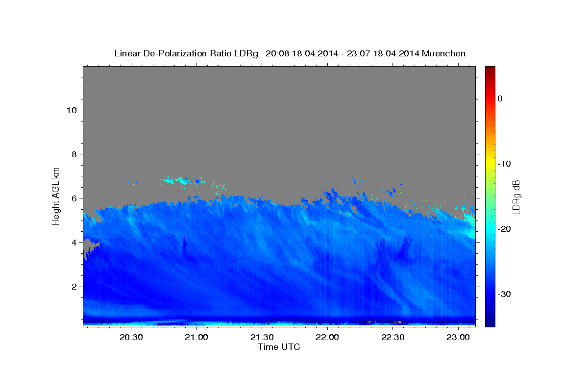Click the 'Muenchen' location in the title

444,53
